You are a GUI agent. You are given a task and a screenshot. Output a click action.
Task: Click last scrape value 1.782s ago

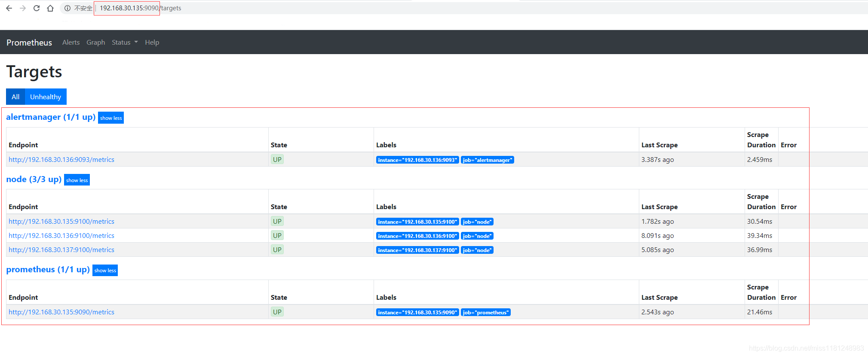point(657,222)
